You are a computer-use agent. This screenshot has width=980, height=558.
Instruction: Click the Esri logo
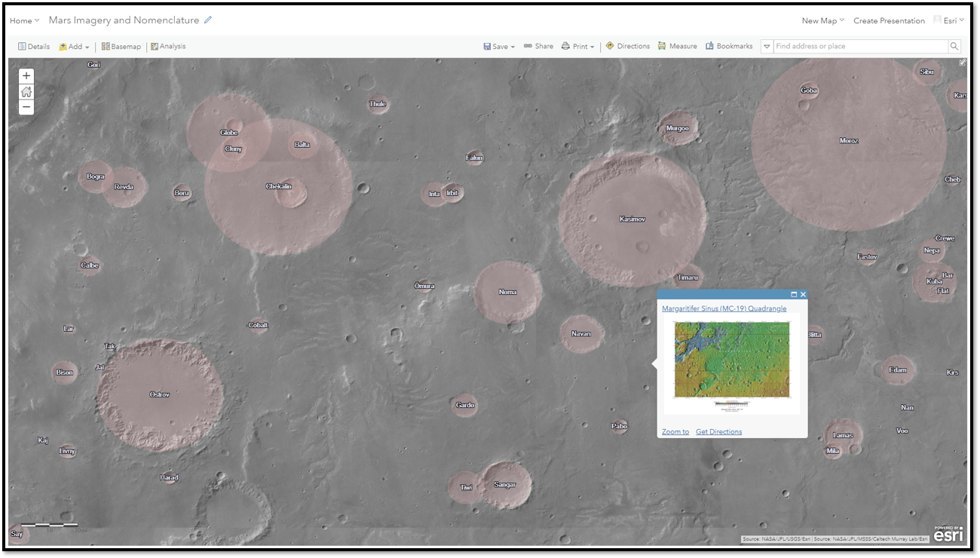click(948, 534)
